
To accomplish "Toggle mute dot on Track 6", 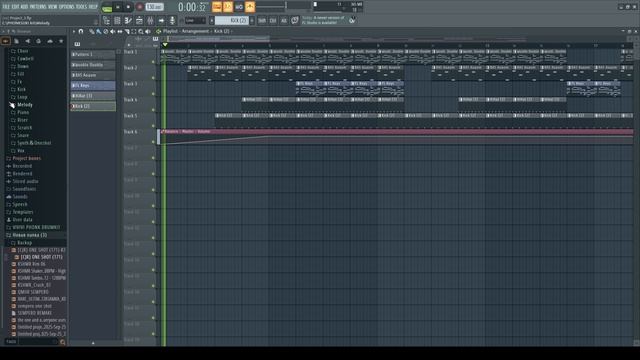I will (x=153, y=142).
